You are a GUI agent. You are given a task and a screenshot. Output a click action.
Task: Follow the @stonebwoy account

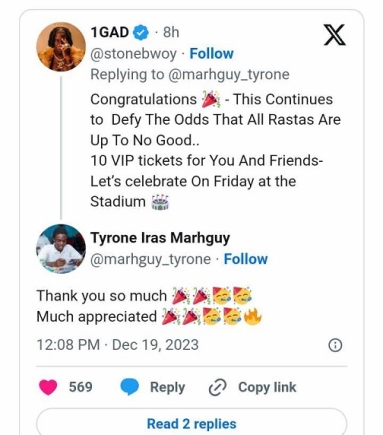click(211, 54)
